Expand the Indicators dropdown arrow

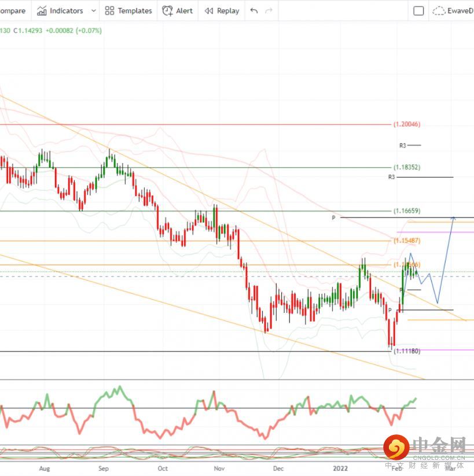click(x=94, y=11)
